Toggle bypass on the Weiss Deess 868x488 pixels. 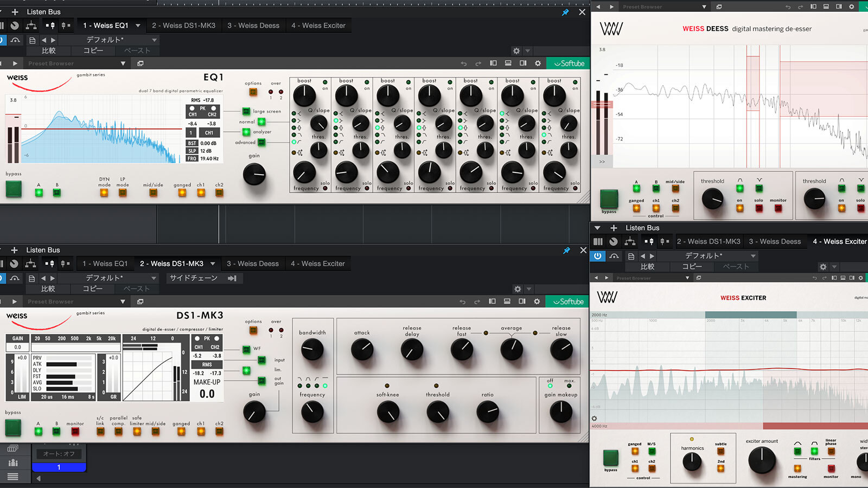pyautogui.click(x=609, y=199)
